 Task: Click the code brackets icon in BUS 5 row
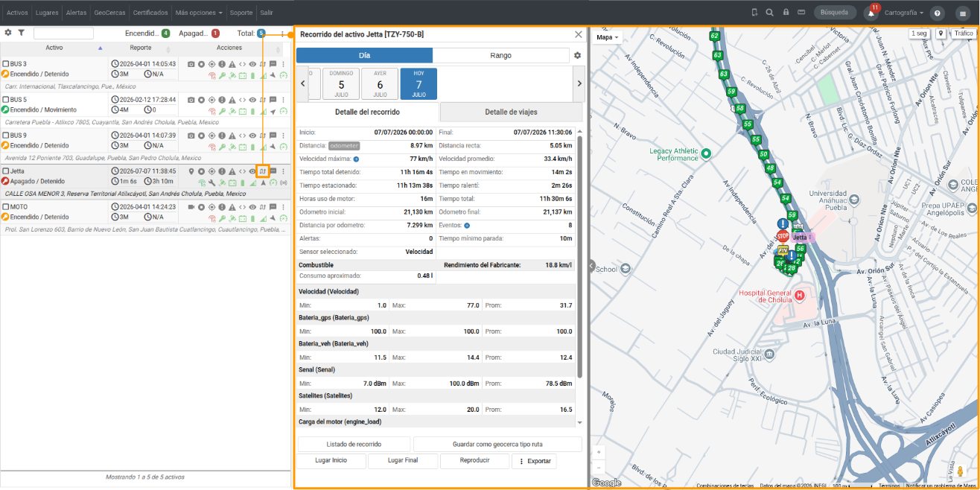pyautogui.click(x=242, y=100)
